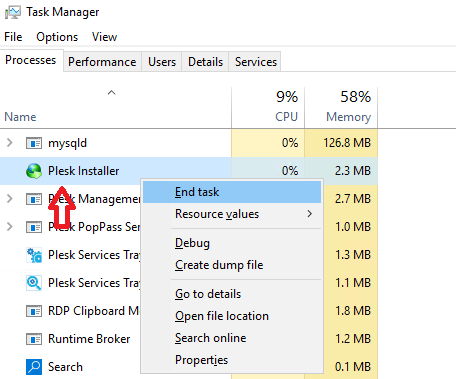Expand the Plesk Management process group
456x379 pixels.
10,199
